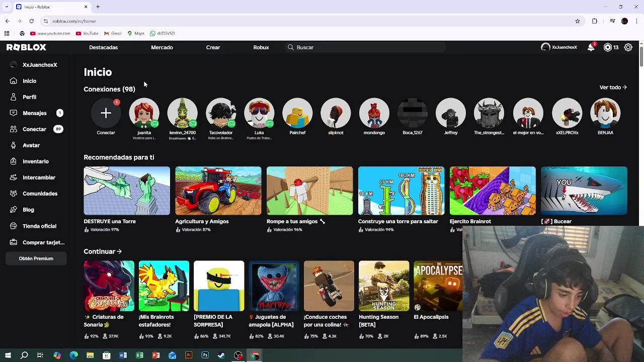Click the Ver todo connections link
This screenshot has height=362, width=644.
click(x=613, y=87)
